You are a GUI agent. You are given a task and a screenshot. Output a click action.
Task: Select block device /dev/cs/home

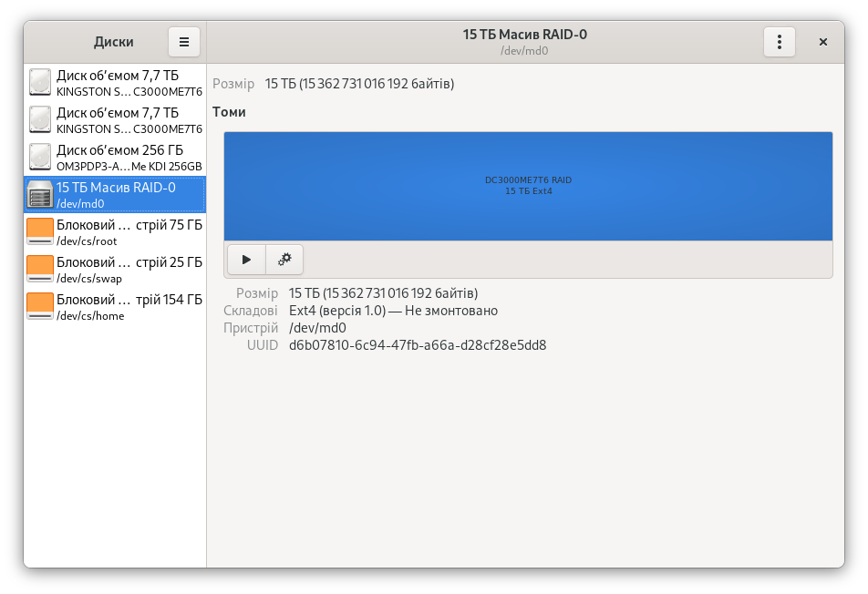click(115, 307)
